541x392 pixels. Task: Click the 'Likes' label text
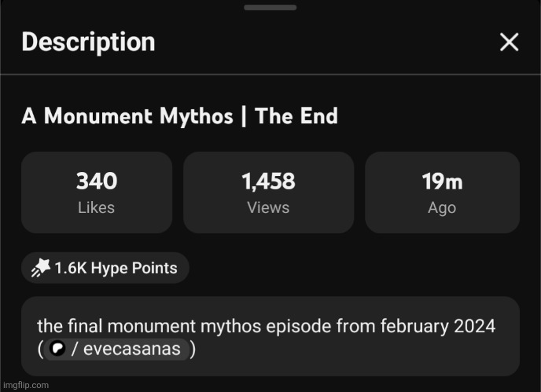(x=97, y=208)
